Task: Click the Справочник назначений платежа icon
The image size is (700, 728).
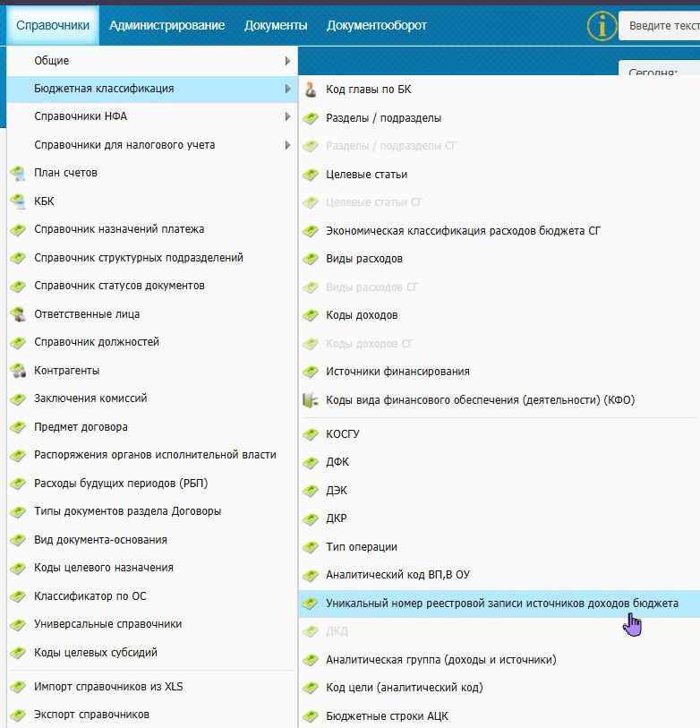Action: [18, 230]
